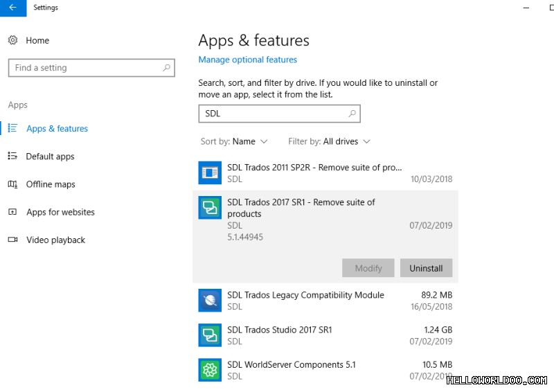Click the 10.5 MB size value
Image resolution: width=554 pixels, height=392 pixels.
(x=438, y=364)
